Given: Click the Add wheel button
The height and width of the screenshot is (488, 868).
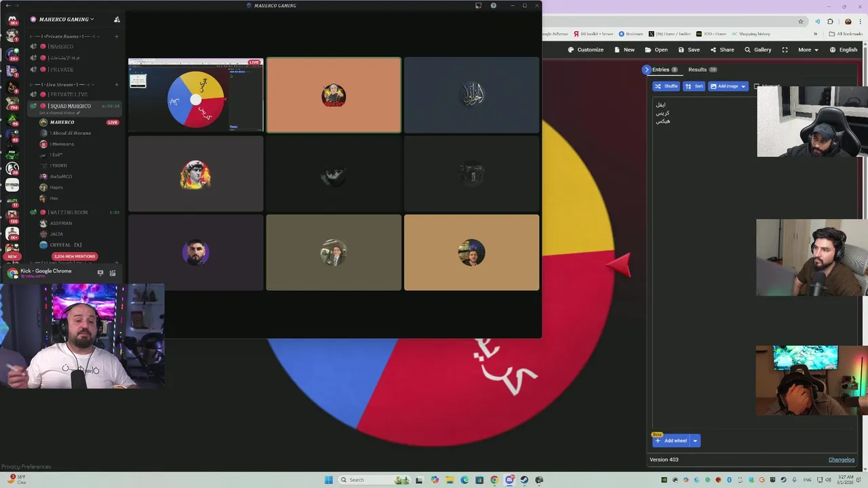Looking at the screenshot, I should pyautogui.click(x=671, y=441).
